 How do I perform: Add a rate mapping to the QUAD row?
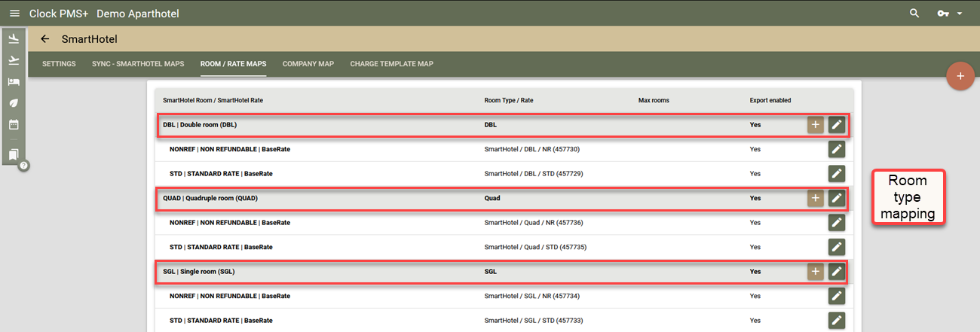[816, 199]
